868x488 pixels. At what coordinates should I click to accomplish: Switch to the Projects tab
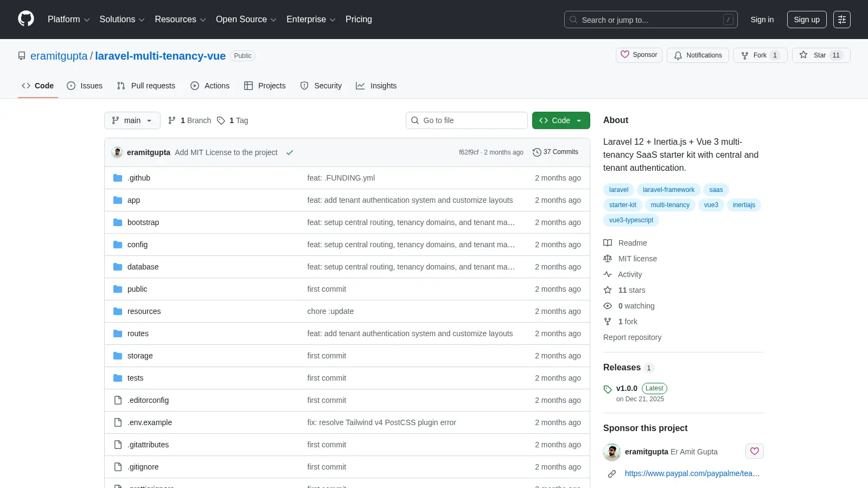coord(265,86)
